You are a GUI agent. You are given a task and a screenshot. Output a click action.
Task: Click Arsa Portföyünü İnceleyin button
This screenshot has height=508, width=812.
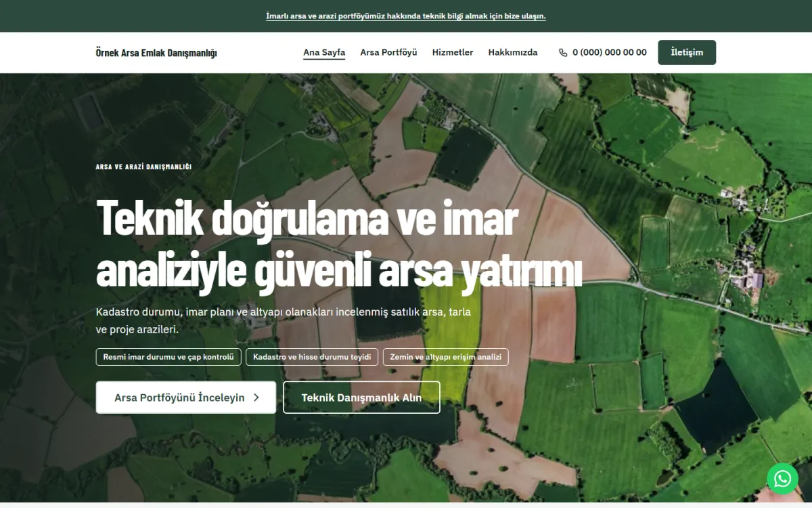(186, 398)
